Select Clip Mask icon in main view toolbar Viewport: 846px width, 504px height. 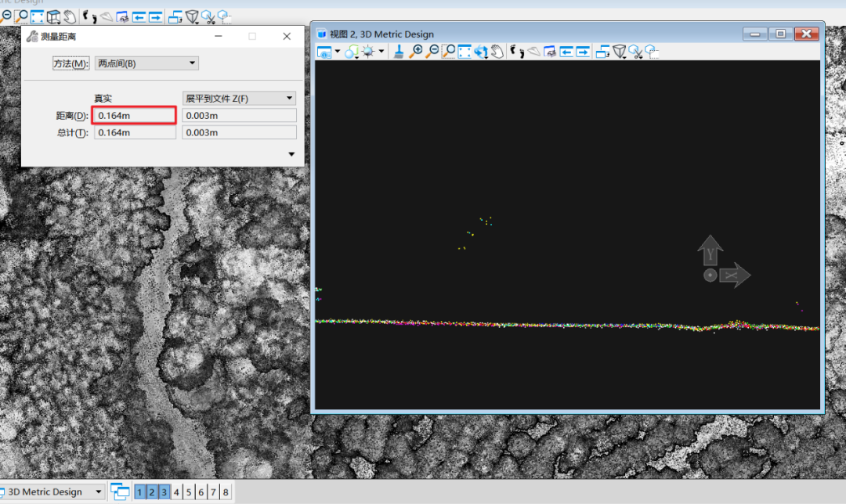(224, 17)
